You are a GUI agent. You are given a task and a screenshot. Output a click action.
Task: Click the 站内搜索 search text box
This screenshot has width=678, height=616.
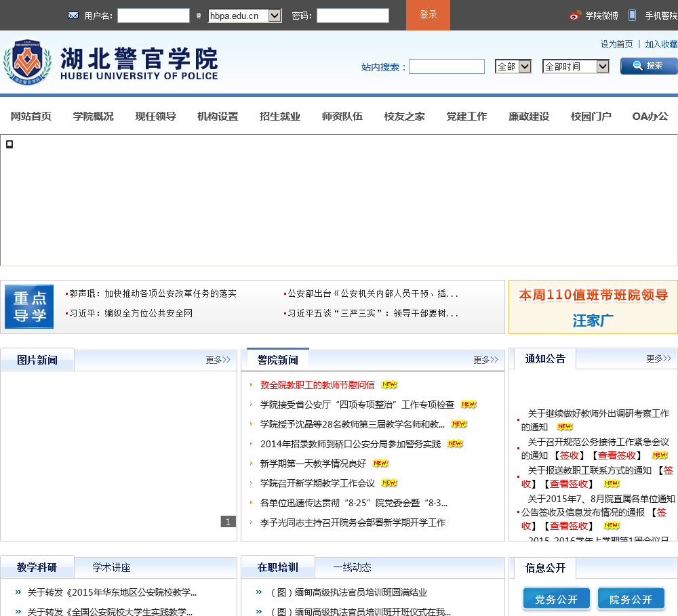pyautogui.click(x=447, y=66)
